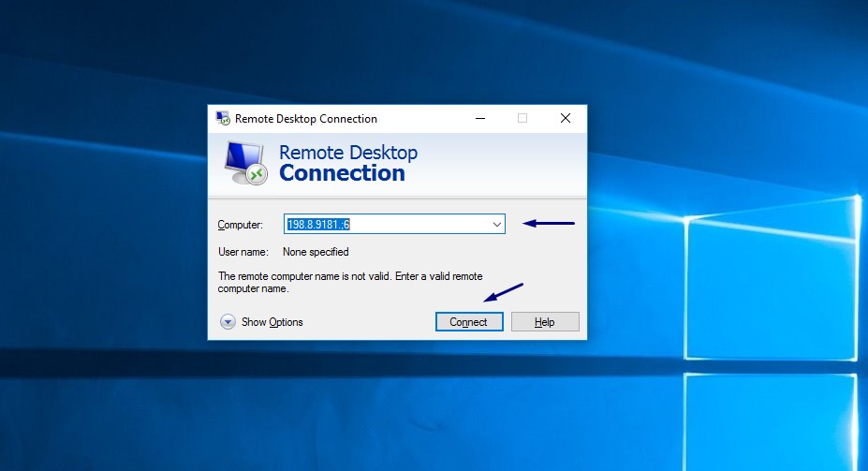Click the Show Options text label
868x471 pixels.
coord(272,322)
